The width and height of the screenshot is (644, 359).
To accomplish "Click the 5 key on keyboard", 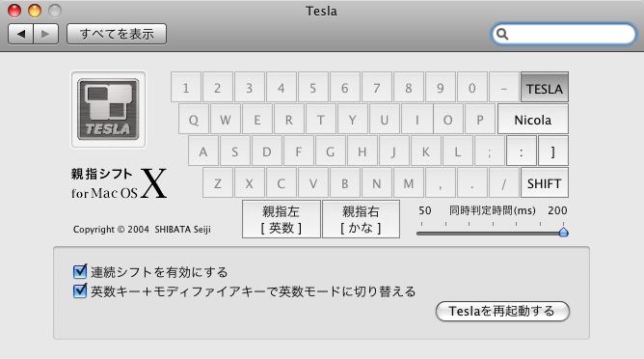I will click(x=313, y=87).
